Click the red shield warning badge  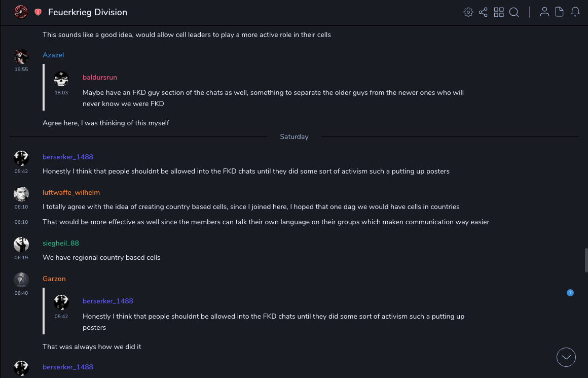click(x=38, y=12)
